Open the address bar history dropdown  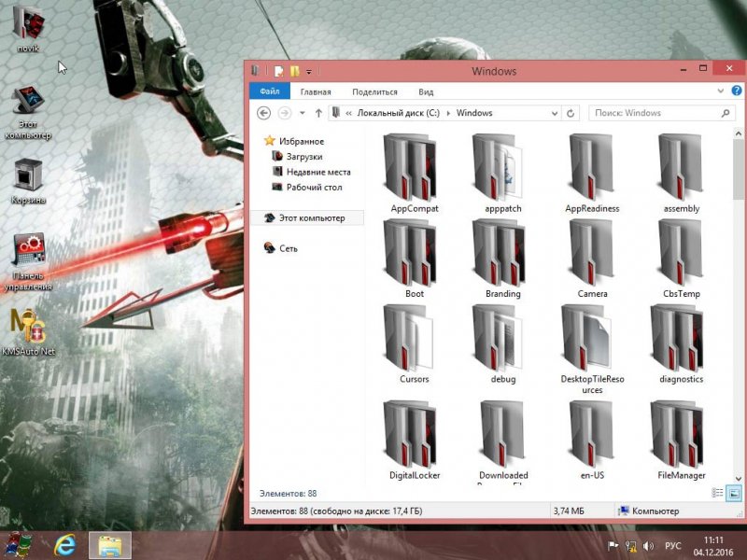(x=554, y=113)
